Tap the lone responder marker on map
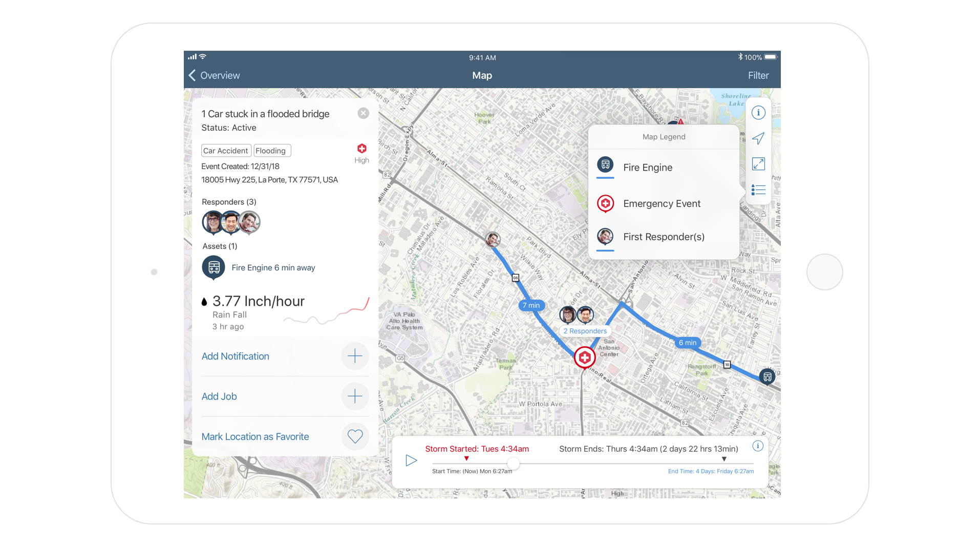The height and width of the screenshot is (546, 980). tap(493, 239)
